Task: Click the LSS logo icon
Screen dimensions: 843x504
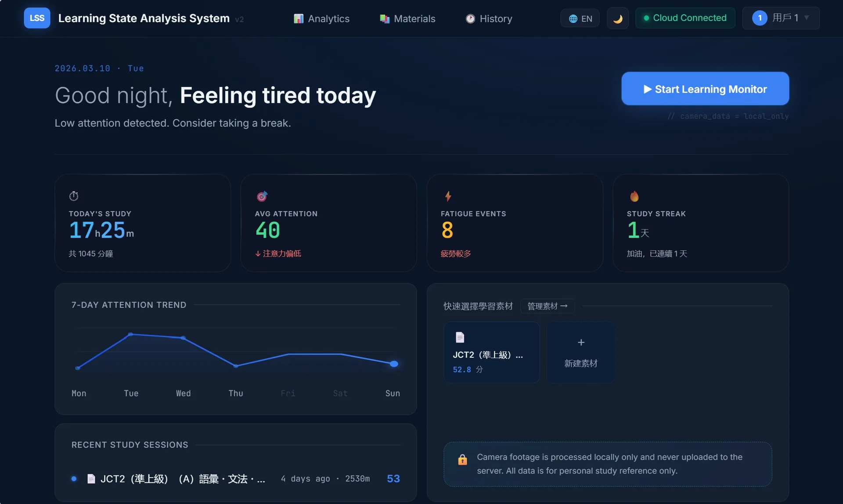Action: [37, 18]
